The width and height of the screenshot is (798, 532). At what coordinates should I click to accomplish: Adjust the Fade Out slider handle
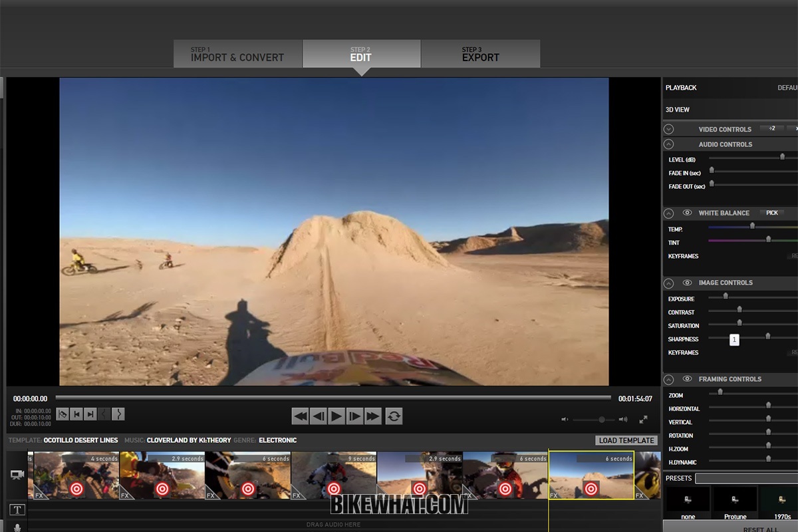[711, 184]
